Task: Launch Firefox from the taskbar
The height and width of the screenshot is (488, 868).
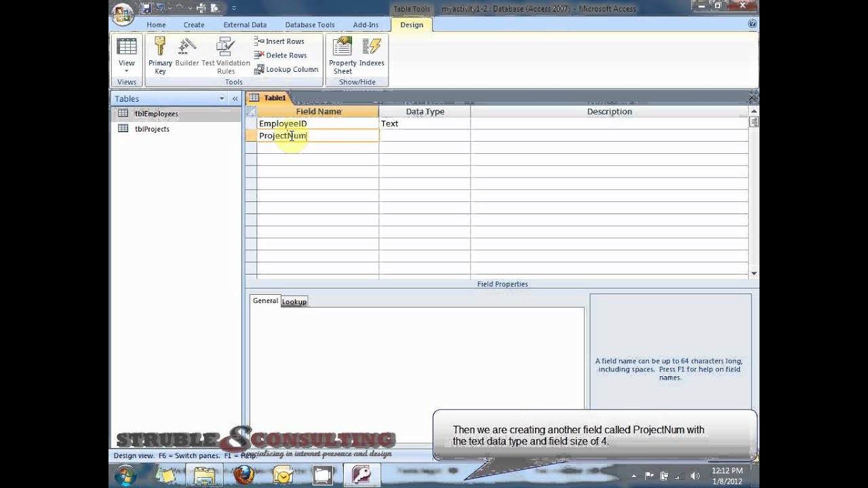Action: pyautogui.click(x=244, y=475)
